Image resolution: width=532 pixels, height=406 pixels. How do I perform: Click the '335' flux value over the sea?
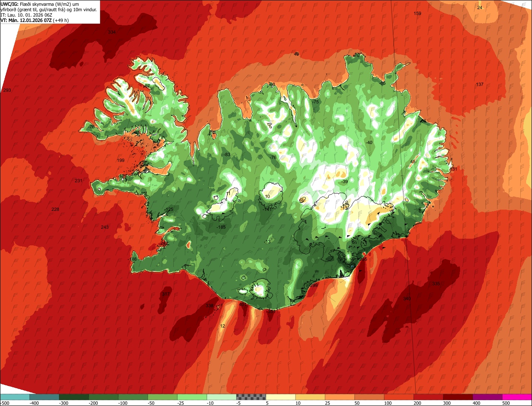pos(436,284)
